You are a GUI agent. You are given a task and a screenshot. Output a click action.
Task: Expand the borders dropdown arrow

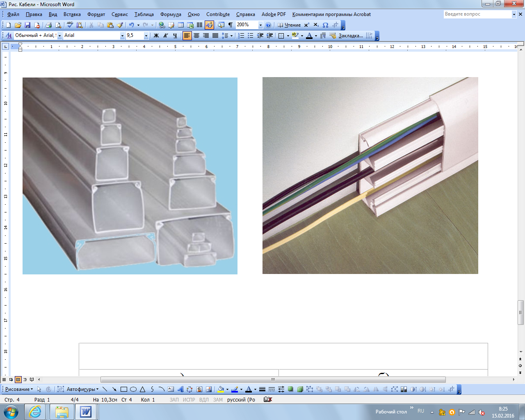pos(288,36)
